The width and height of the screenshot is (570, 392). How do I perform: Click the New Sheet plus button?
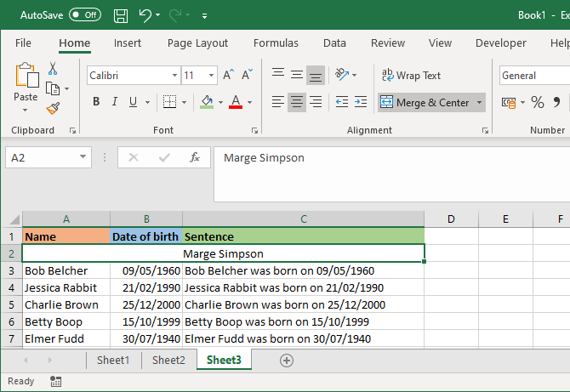pos(287,361)
